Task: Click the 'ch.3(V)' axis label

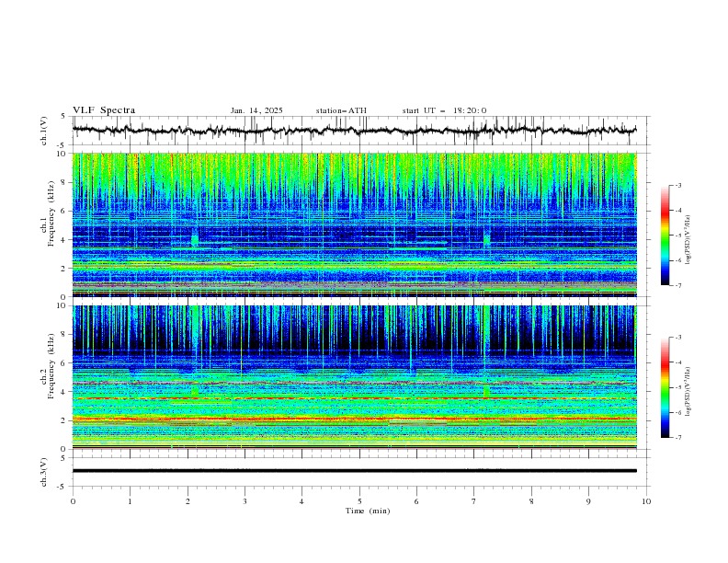Action: [44, 472]
